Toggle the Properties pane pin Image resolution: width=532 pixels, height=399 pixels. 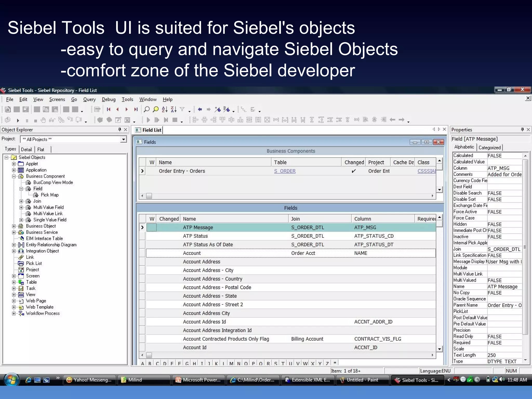[522, 129]
